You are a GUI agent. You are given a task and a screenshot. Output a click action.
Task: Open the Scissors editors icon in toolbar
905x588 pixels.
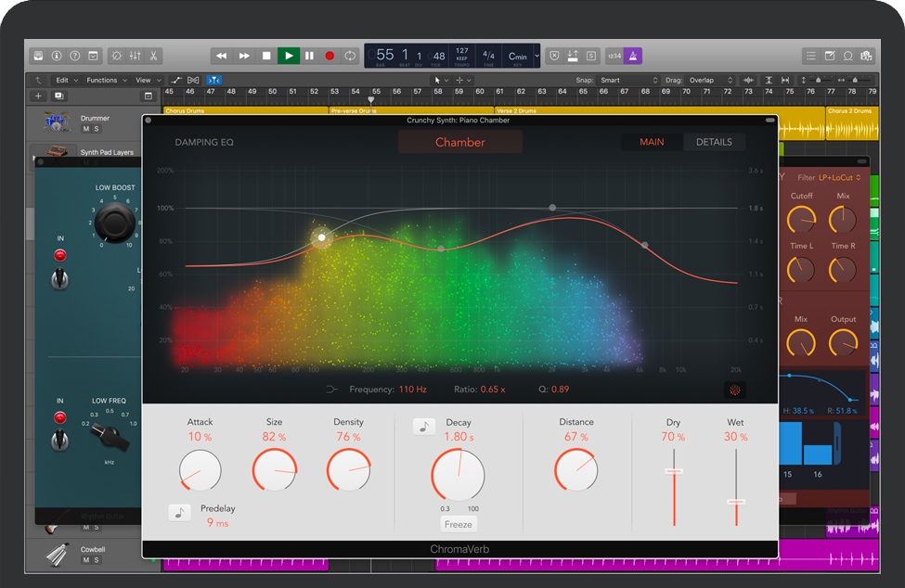pos(154,56)
